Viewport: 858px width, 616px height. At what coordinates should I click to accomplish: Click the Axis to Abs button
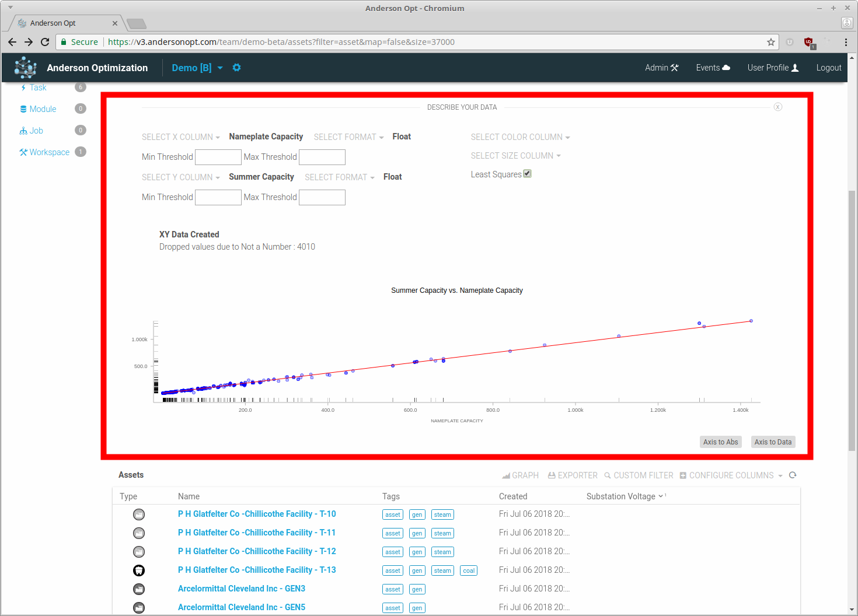tap(720, 442)
